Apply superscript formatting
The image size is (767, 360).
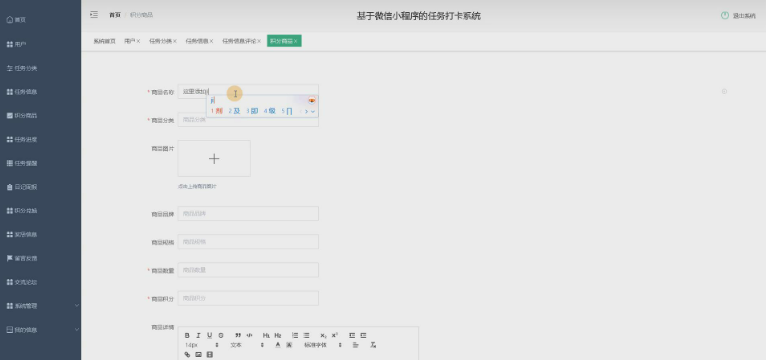pos(335,336)
